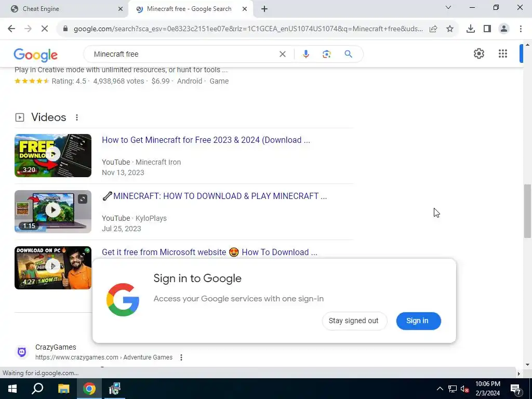Open CrazyGames result three-dot options
532x399 pixels.
(x=181, y=357)
